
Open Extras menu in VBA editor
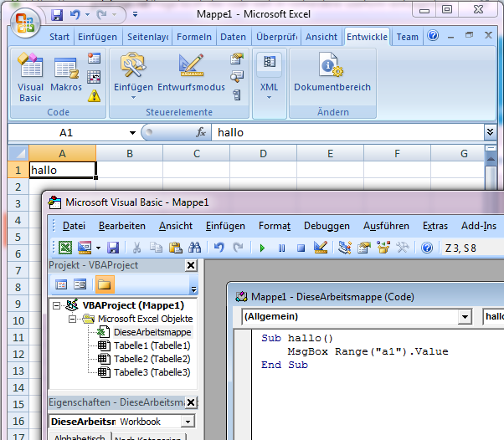click(x=435, y=226)
